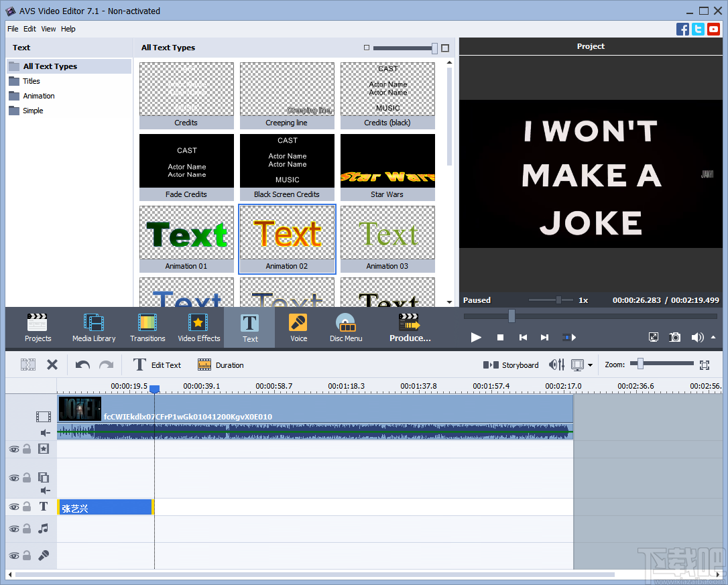
Task: Lock the voice track
Action: click(27, 555)
